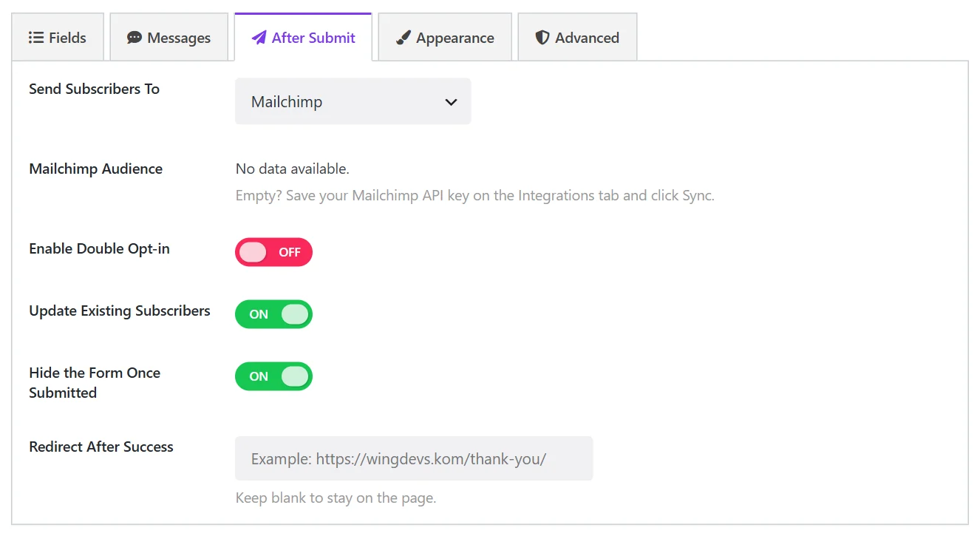Open the Messages tab
This screenshot has height=536, width=980.
(169, 37)
